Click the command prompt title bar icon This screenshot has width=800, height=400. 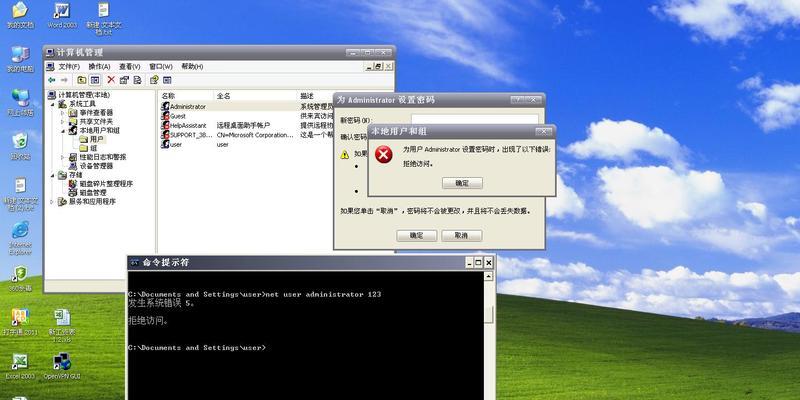point(135,263)
